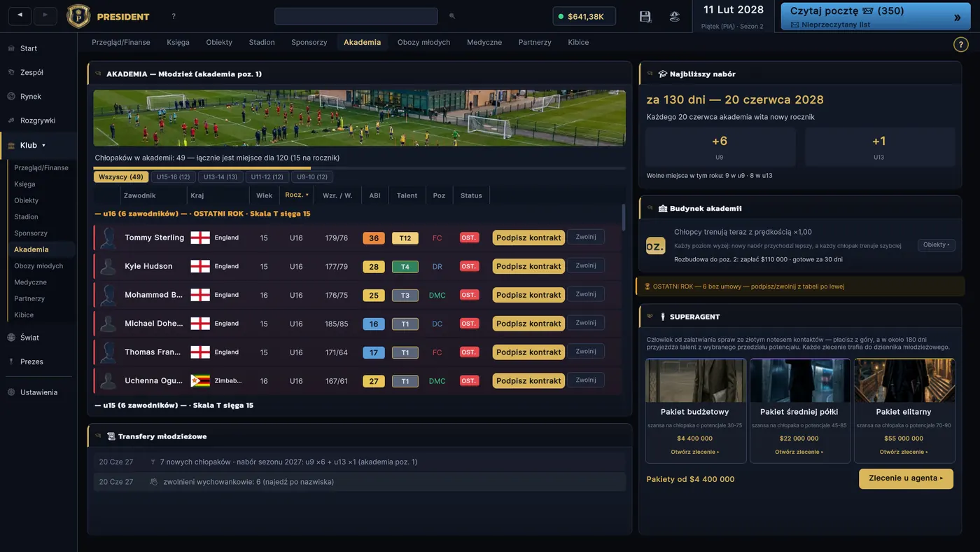Open Sponsorzy in the sidebar submenu

[31, 233]
